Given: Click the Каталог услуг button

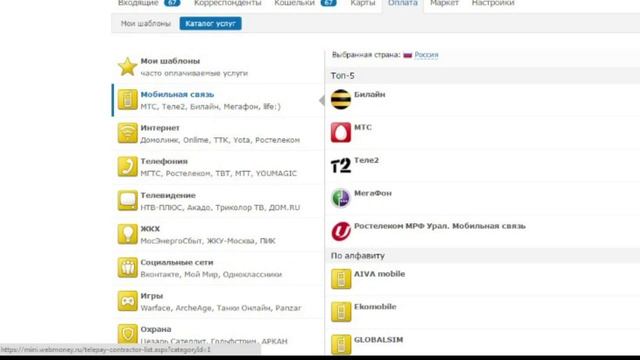Looking at the screenshot, I should pyautogui.click(x=210, y=24).
